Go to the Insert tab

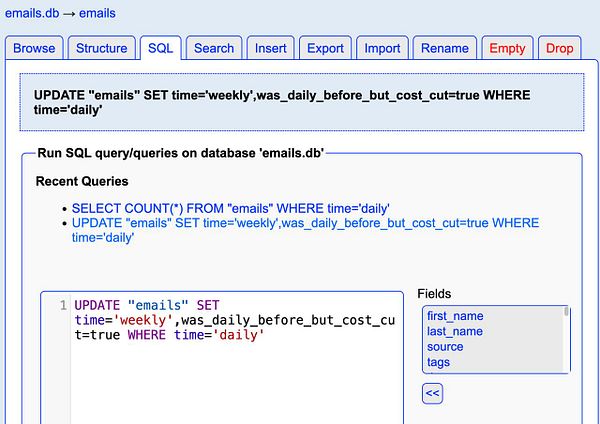click(x=271, y=48)
